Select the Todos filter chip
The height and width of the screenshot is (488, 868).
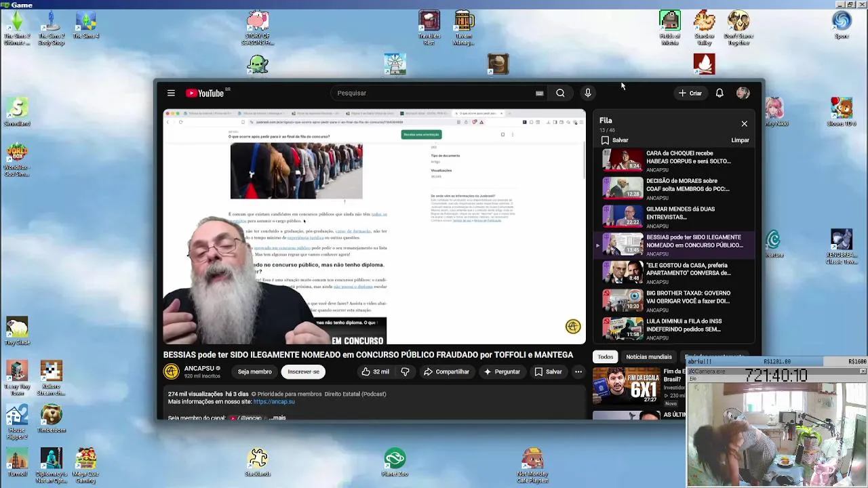pos(606,357)
